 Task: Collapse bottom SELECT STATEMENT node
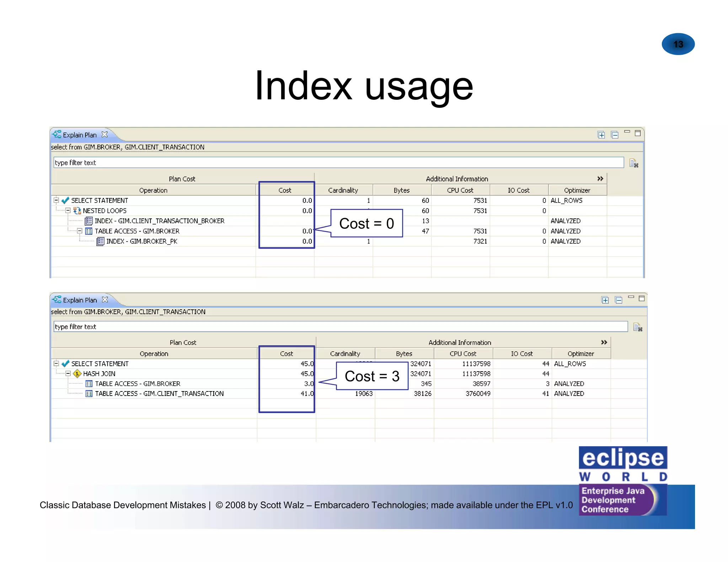(56, 363)
